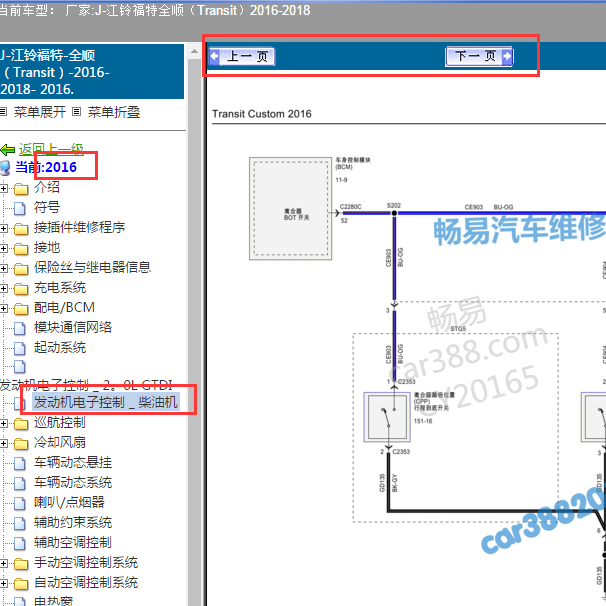Go to next page with 下一页 button

pyautogui.click(x=479, y=57)
